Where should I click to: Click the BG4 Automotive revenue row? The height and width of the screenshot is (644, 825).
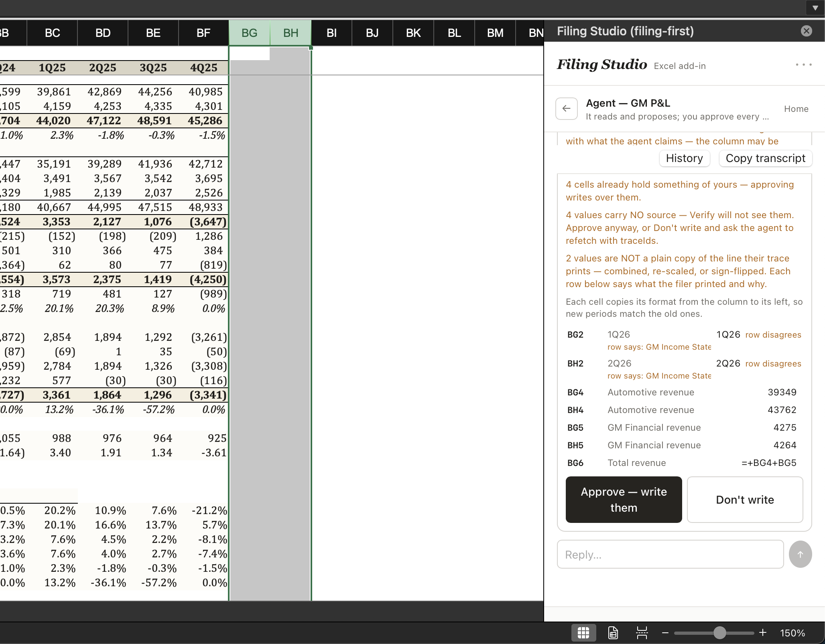click(684, 392)
